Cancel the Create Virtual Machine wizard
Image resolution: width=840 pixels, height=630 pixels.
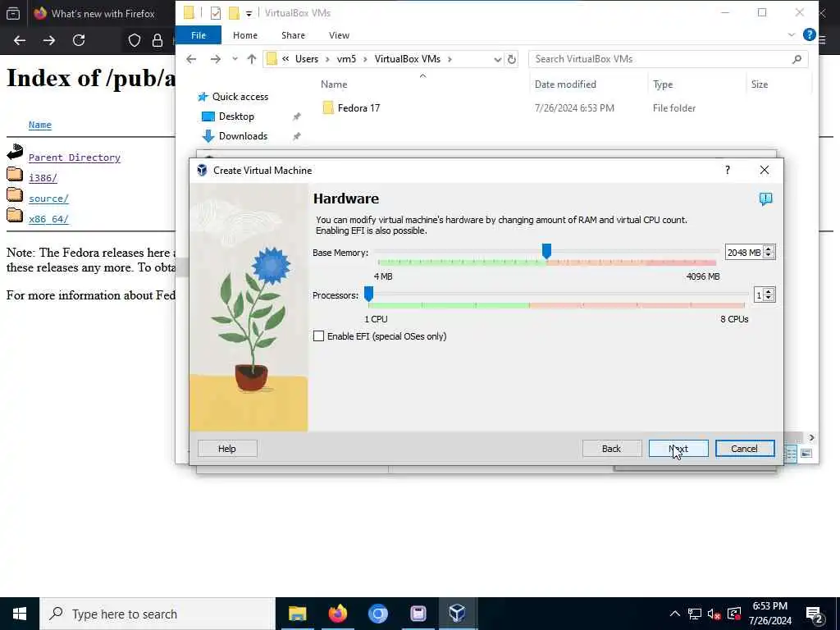(x=745, y=449)
